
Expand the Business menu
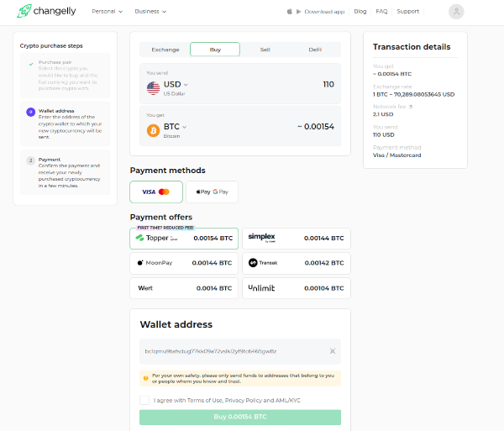point(150,12)
